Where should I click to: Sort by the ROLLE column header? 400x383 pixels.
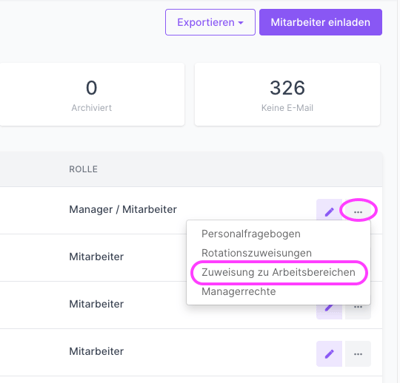[x=83, y=169]
